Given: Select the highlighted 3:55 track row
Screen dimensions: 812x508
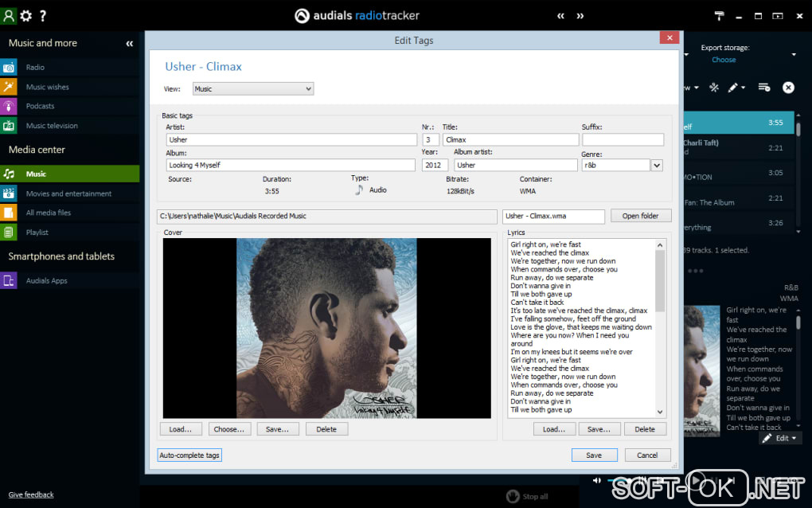Looking at the screenshot, I should tap(739, 123).
